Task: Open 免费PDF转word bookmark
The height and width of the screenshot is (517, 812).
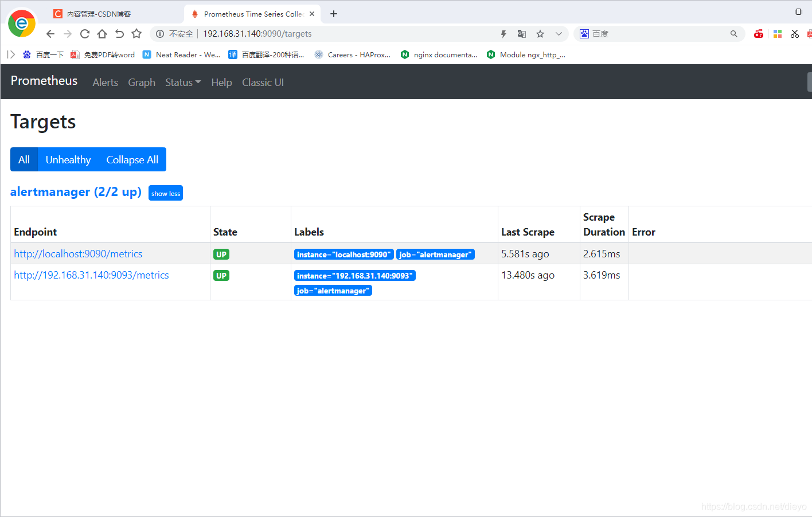Action: tap(103, 54)
